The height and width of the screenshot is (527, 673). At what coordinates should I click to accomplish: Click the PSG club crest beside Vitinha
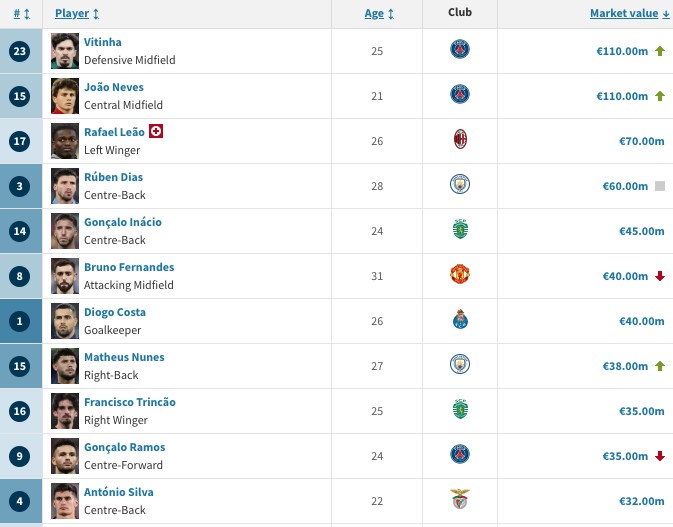tap(460, 50)
